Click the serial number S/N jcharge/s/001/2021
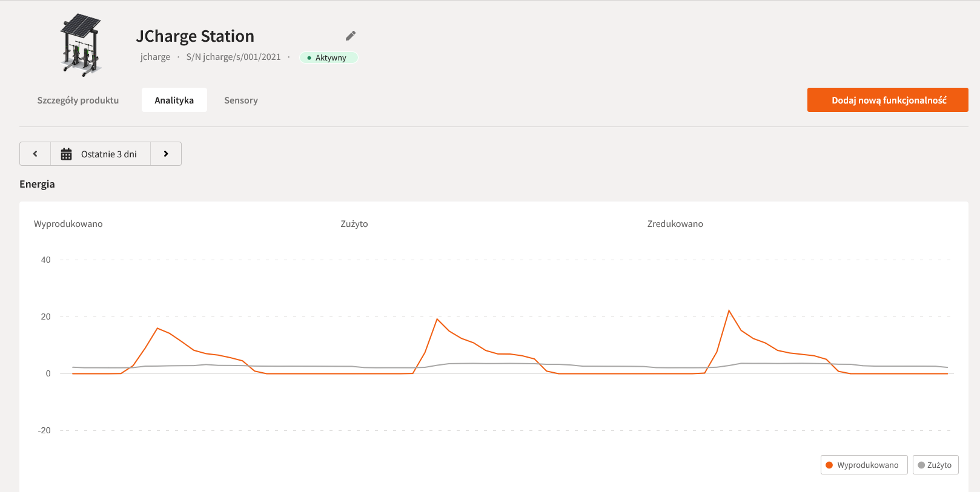This screenshot has height=492, width=980. click(233, 57)
